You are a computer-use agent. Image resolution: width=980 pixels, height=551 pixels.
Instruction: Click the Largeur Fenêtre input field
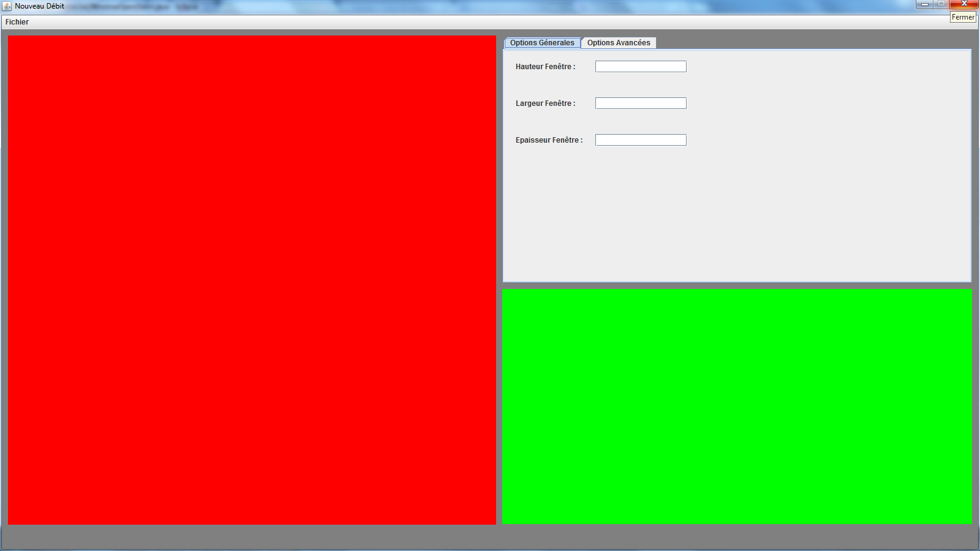click(x=641, y=103)
